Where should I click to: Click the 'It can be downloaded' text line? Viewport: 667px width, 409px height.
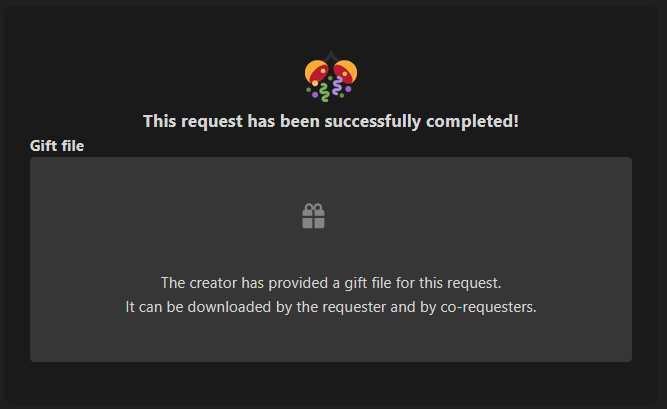click(331, 307)
